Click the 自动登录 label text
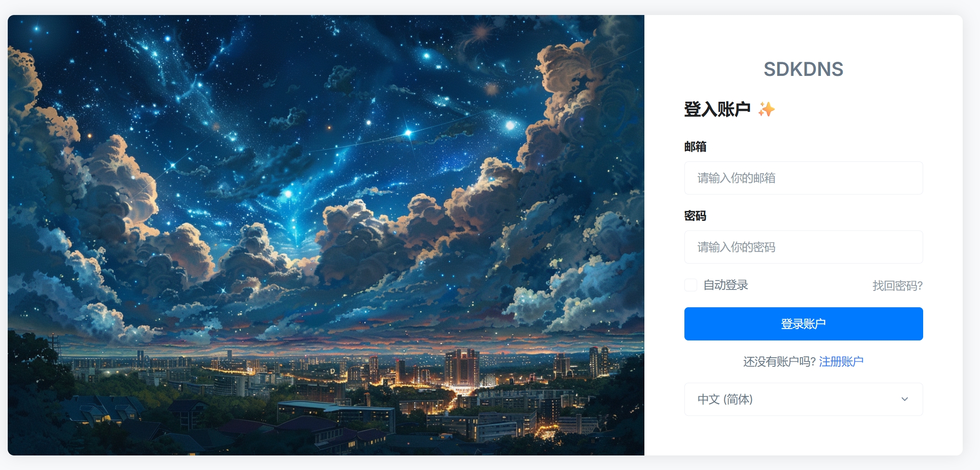Screen dimensions: 980x470 pyautogui.click(x=726, y=285)
